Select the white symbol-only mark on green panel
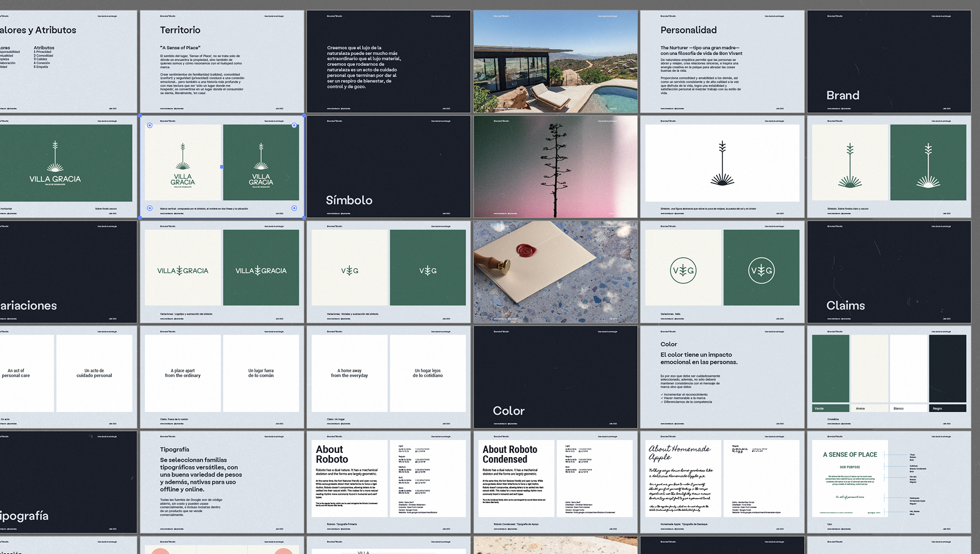Viewport: 980px width, 554px height. click(x=928, y=166)
